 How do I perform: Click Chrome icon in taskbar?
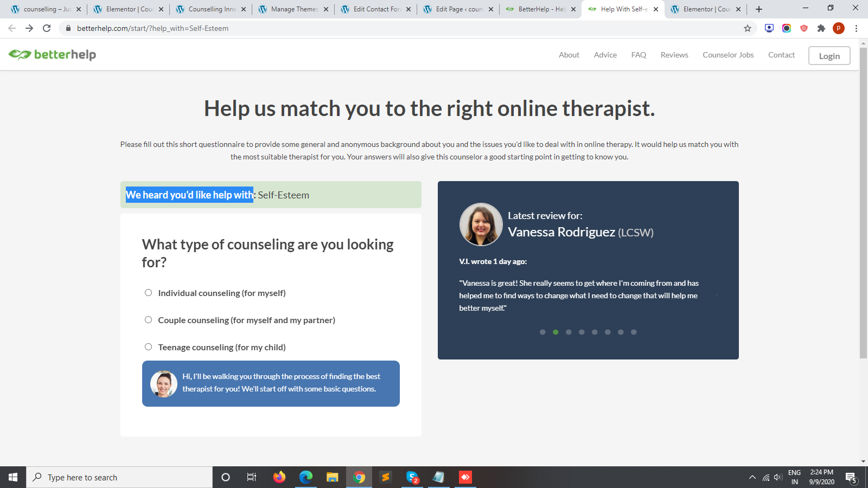[x=359, y=477]
